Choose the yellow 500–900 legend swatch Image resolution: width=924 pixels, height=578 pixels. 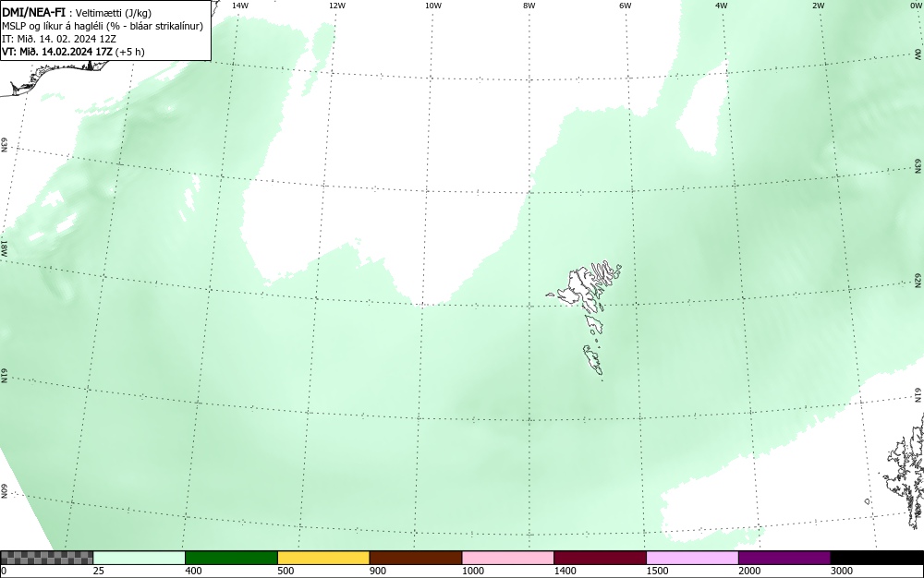[323, 558]
